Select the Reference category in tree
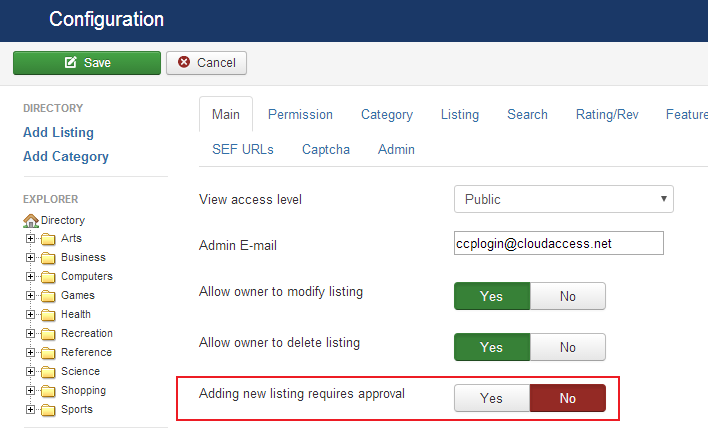708x429 pixels. (x=86, y=353)
